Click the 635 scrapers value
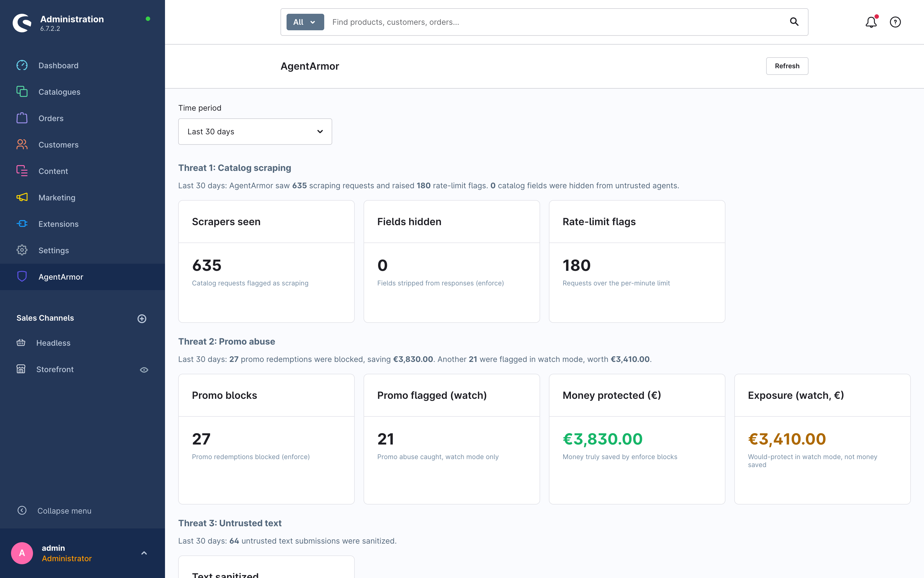The height and width of the screenshot is (578, 924). [x=207, y=265]
